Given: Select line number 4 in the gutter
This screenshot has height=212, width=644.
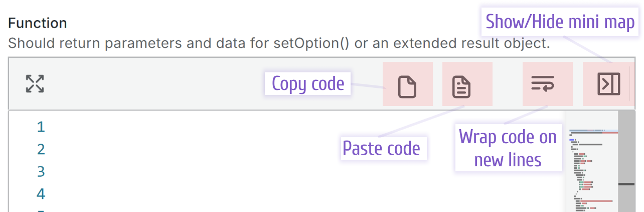Looking at the screenshot, I should [41, 193].
